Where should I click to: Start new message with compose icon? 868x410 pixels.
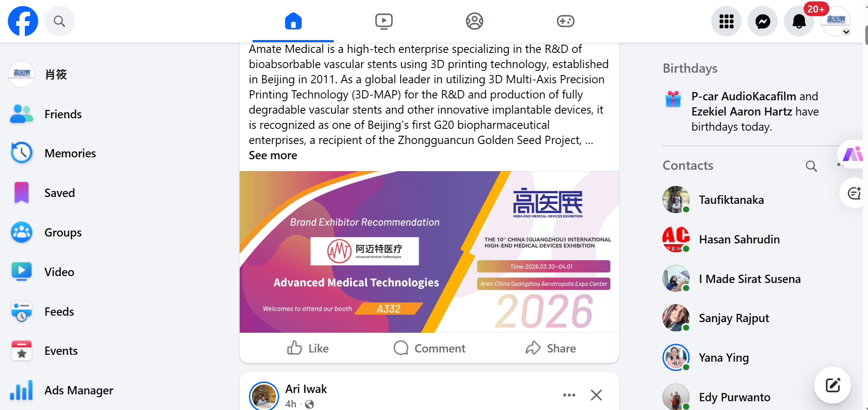click(x=833, y=385)
